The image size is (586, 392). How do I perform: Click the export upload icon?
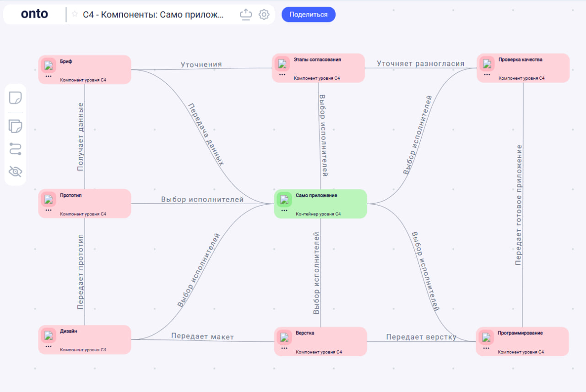point(246,15)
